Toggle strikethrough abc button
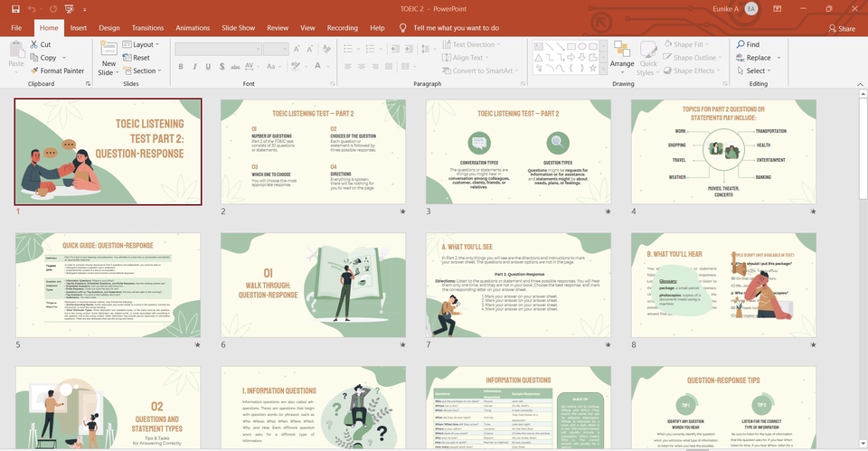 point(235,66)
